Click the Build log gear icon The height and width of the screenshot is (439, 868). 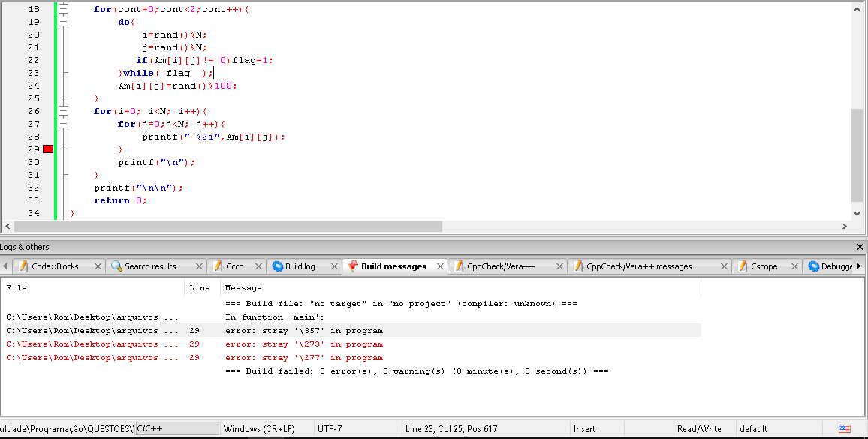tap(278, 266)
